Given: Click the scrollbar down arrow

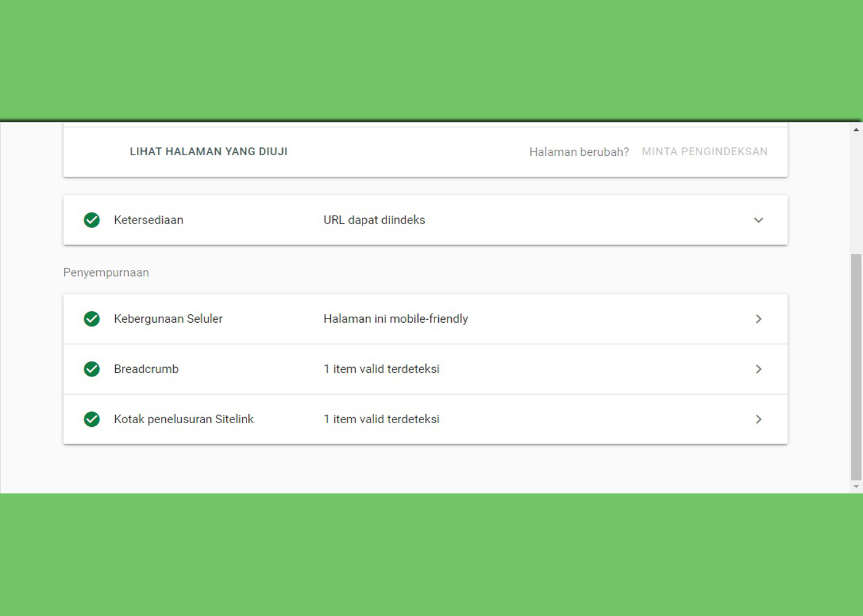Looking at the screenshot, I should click(x=856, y=487).
